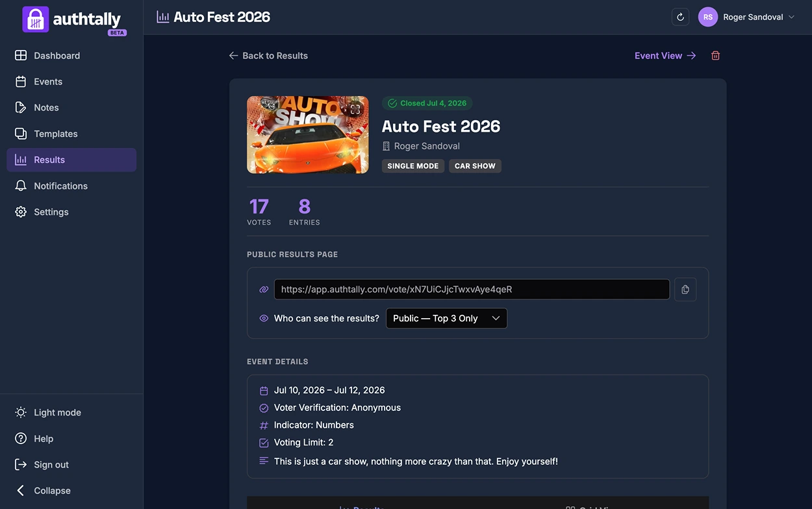The height and width of the screenshot is (509, 812).
Task: Click the Closed Jul 4, 2026 badge
Action: click(x=427, y=103)
